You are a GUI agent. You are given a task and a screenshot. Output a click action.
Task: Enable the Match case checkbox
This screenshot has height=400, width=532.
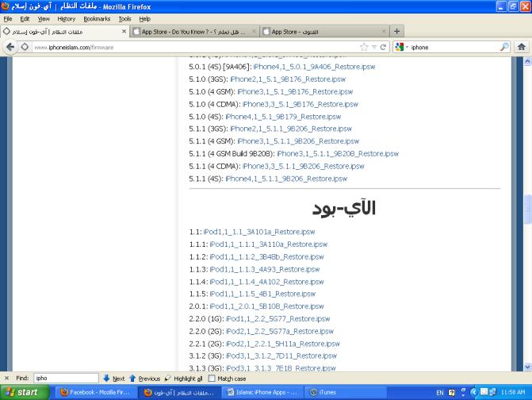(x=212, y=379)
